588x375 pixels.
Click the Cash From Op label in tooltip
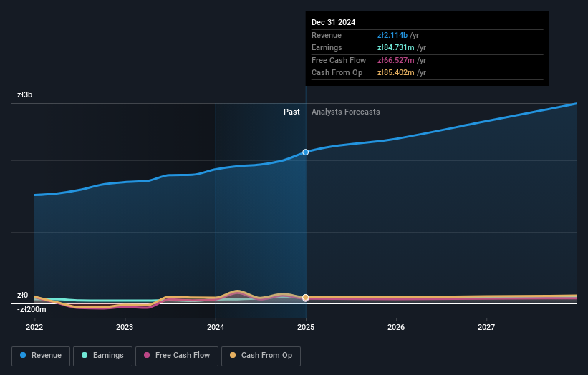(337, 73)
